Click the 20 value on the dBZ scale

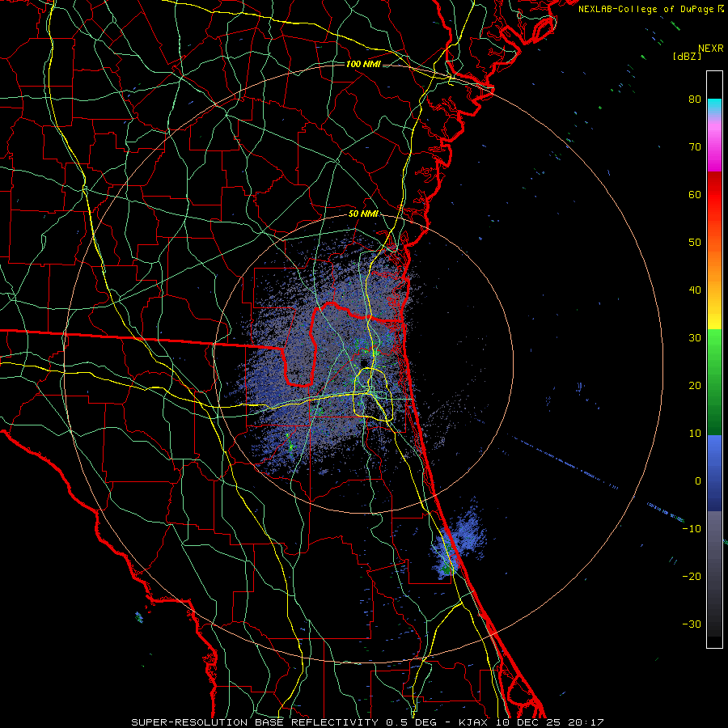point(695,386)
